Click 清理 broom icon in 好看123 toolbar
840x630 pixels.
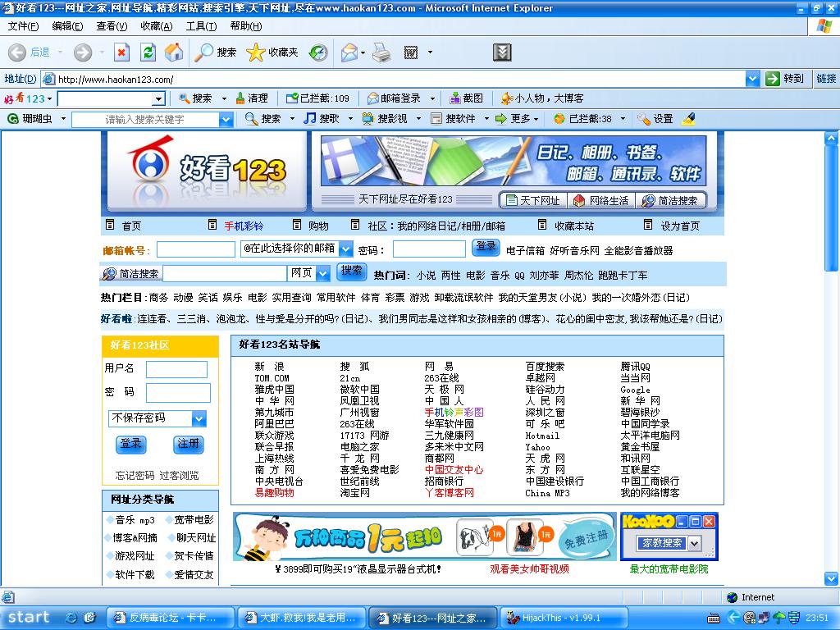click(x=252, y=98)
